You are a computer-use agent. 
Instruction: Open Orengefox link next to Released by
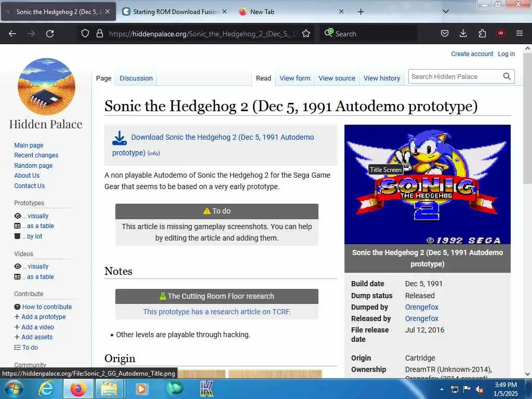click(x=422, y=318)
